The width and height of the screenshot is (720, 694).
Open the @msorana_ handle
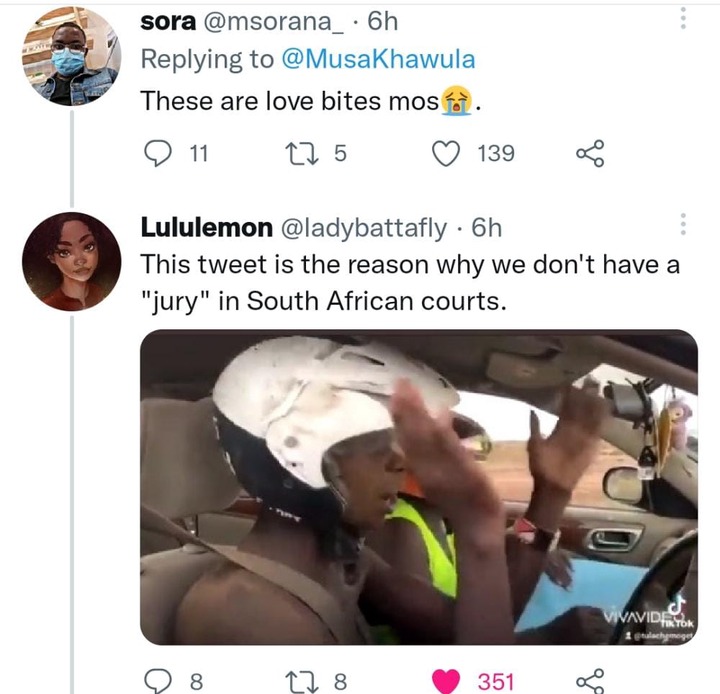tap(273, 21)
